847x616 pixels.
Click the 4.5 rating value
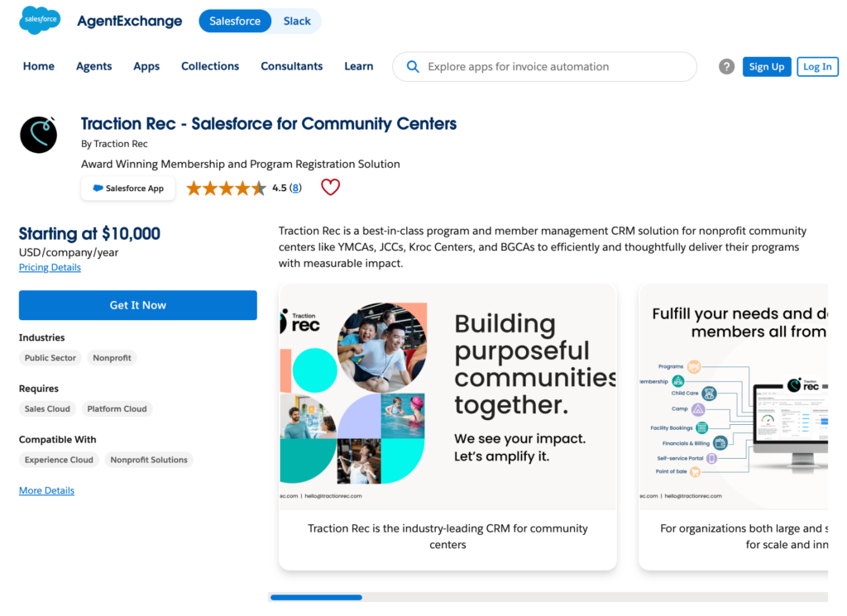(x=280, y=188)
